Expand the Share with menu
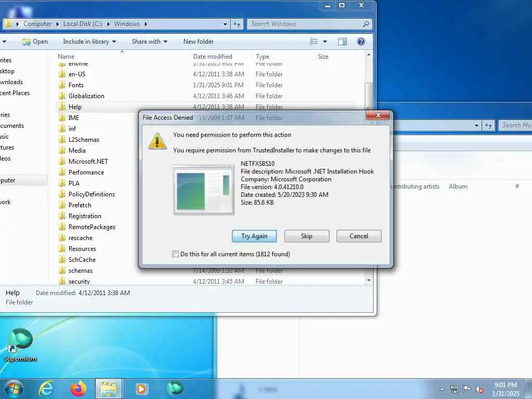532x399 pixels. point(150,42)
